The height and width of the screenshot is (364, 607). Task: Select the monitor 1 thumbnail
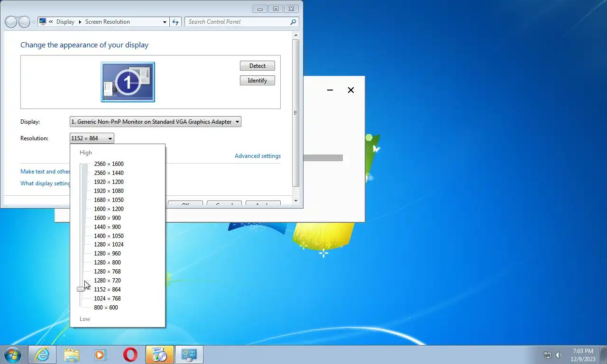[x=128, y=82]
